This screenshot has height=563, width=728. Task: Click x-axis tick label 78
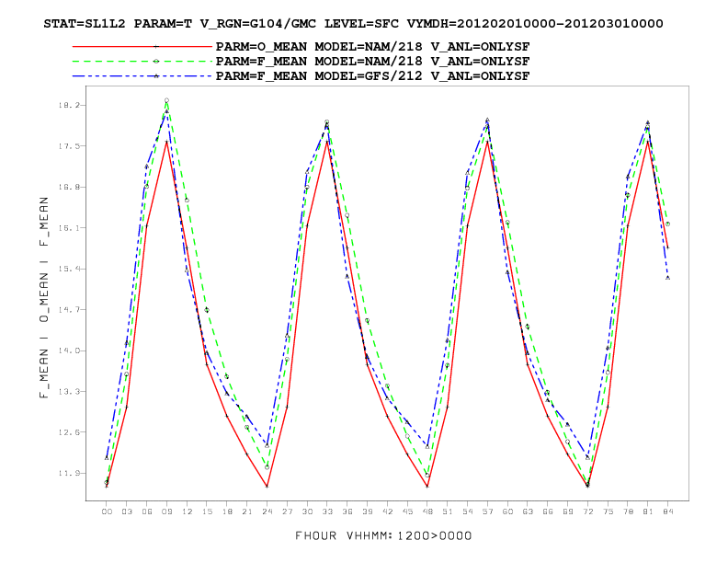[x=628, y=511]
